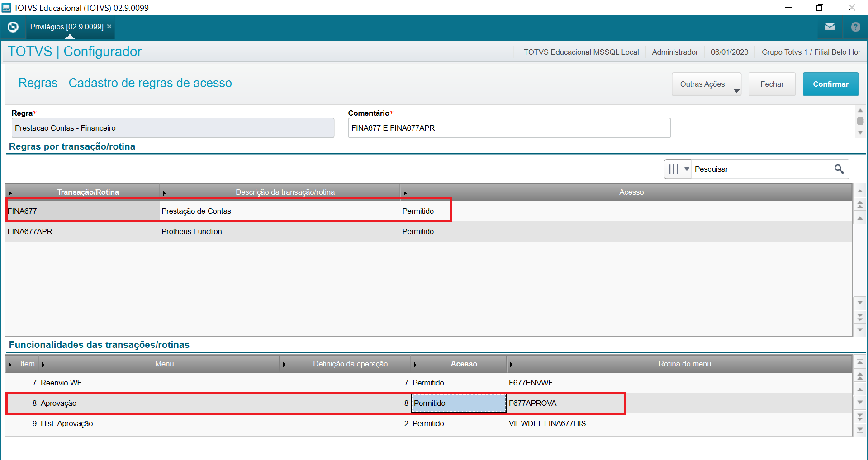The height and width of the screenshot is (460, 868).
Task: Click Permitido in the FINA677 row
Action: pyautogui.click(x=418, y=211)
